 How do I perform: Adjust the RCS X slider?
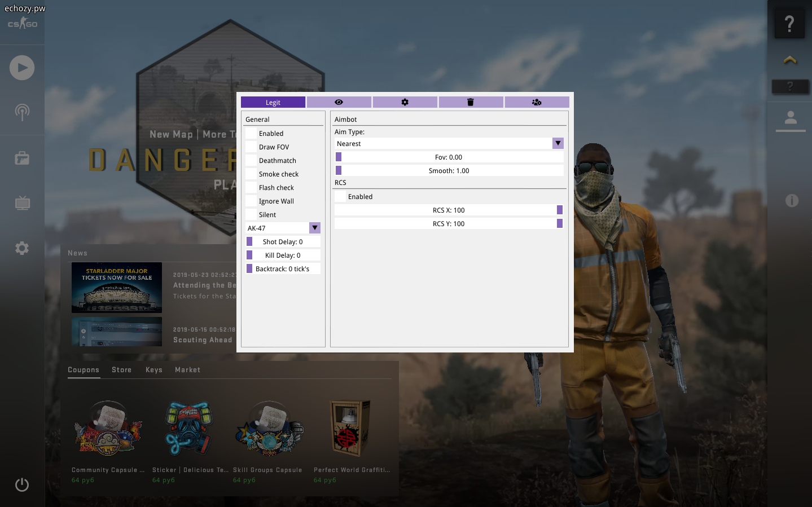tap(449, 210)
